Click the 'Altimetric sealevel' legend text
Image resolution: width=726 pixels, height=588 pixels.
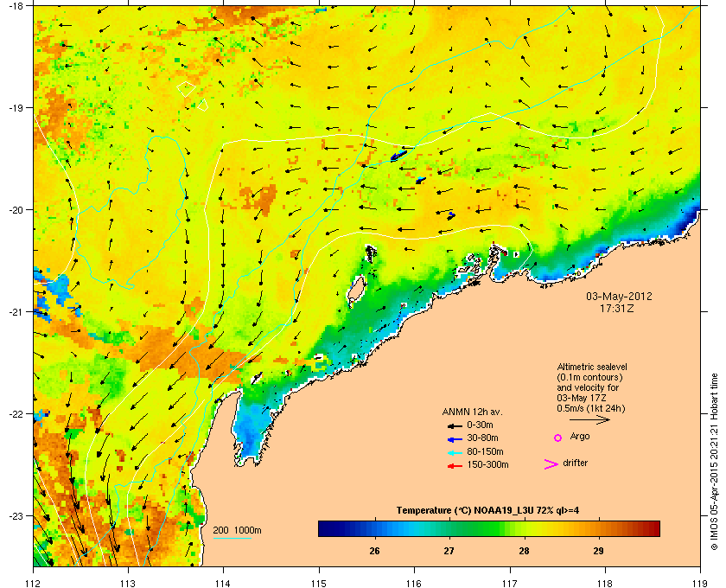pyautogui.click(x=592, y=367)
